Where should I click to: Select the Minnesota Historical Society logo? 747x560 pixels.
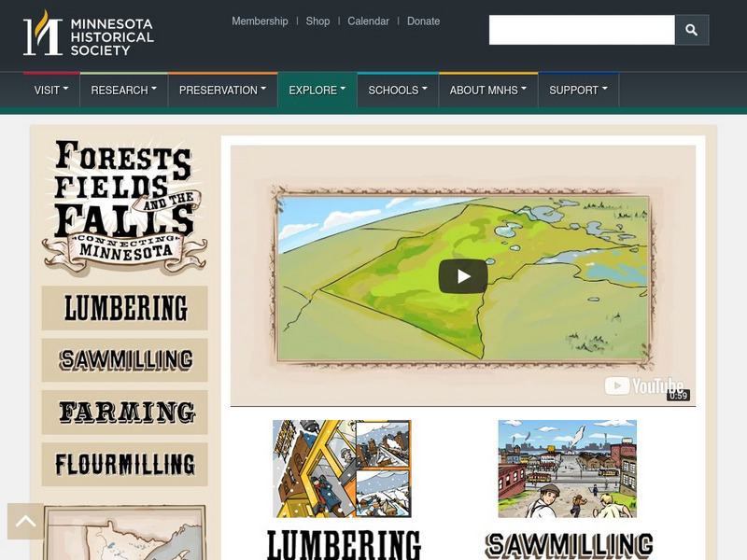click(89, 35)
